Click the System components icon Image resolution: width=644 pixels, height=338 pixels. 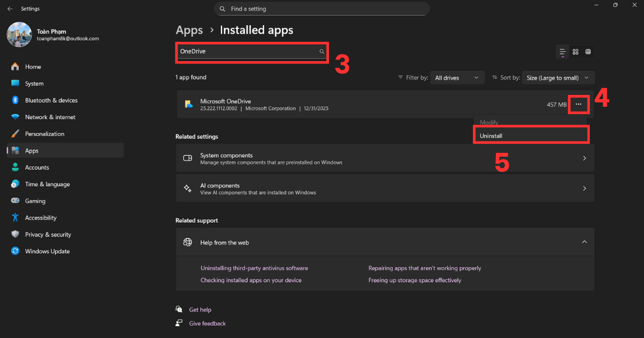click(x=187, y=158)
